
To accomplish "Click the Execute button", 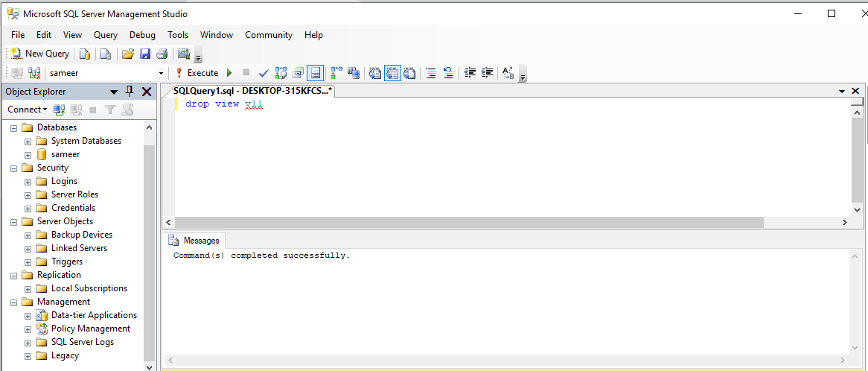I will click(x=197, y=72).
